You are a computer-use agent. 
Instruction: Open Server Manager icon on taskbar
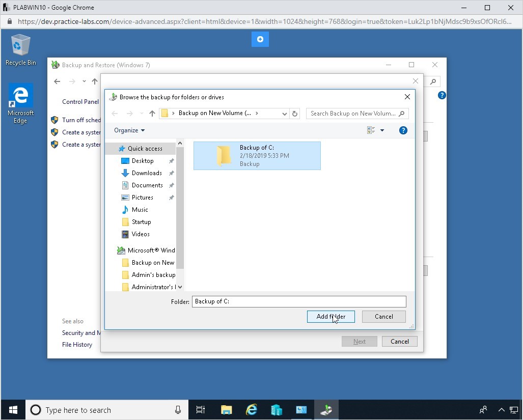point(276,410)
